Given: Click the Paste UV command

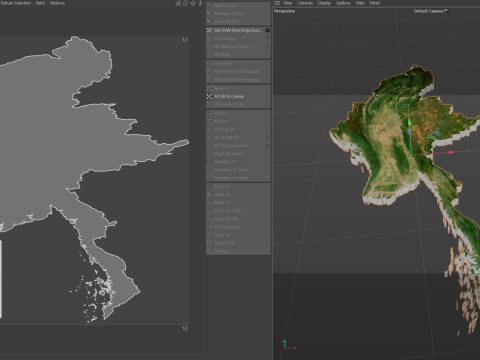Looking at the screenshot, I should tap(238, 195).
